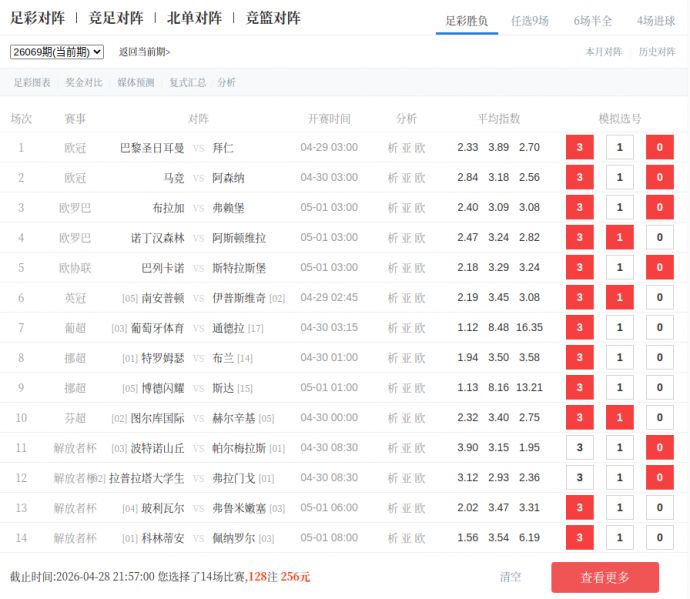Toggle option 1 for match 9 博德闪耀
This screenshot has height=599, width=690.
coord(620,387)
